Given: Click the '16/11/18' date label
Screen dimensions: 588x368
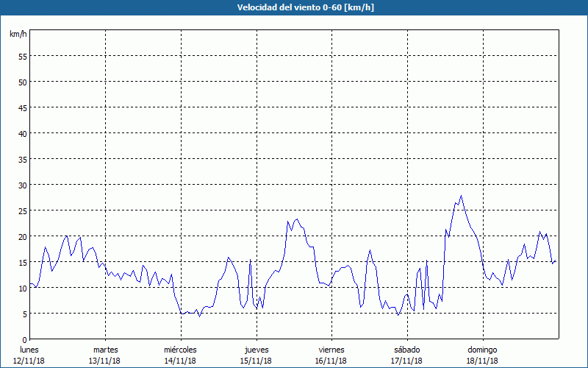Looking at the screenshot, I should tap(331, 361).
